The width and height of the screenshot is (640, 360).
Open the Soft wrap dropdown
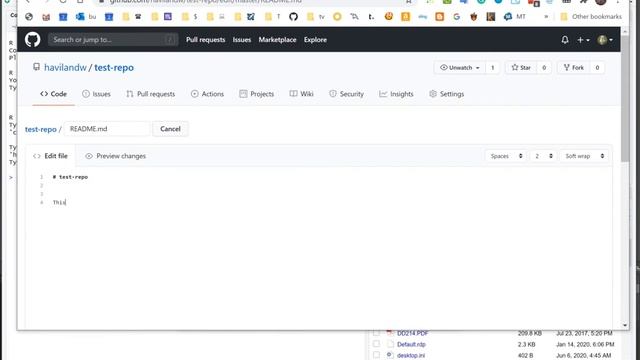tap(584, 156)
